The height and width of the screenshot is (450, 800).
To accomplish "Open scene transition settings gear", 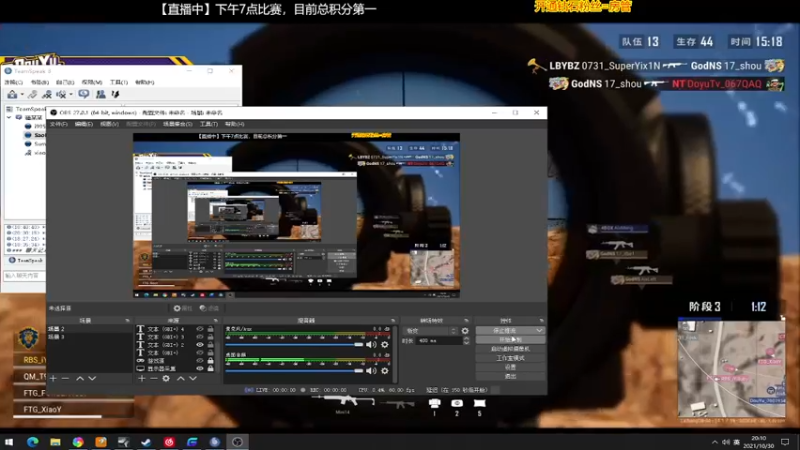I will (x=465, y=331).
